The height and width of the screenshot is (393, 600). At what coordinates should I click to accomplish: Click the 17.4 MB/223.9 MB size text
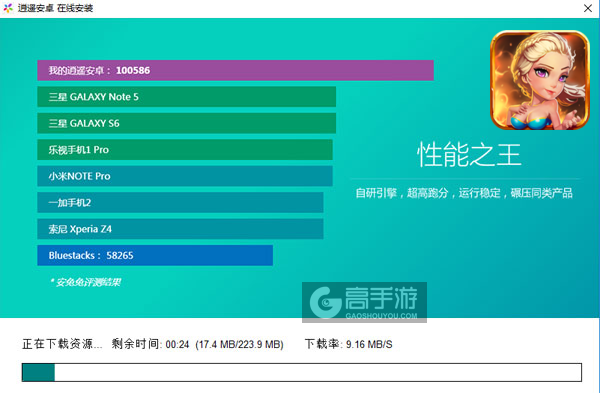click(239, 344)
